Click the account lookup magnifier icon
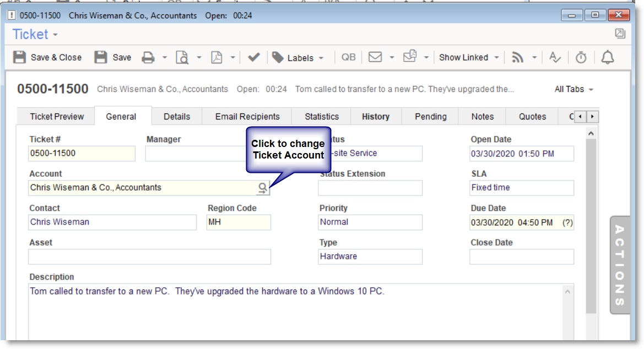 point(263,188)
